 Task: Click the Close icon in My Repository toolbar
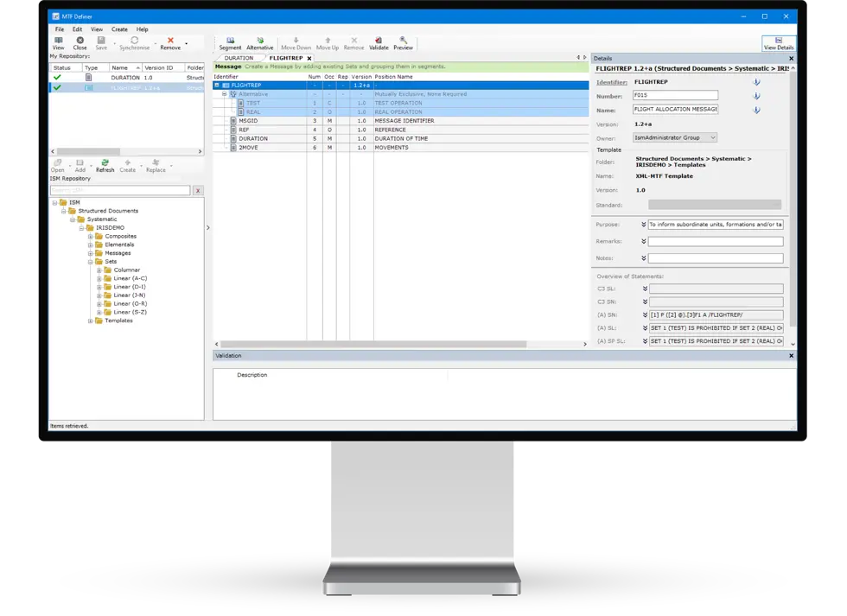coord(80,41)
